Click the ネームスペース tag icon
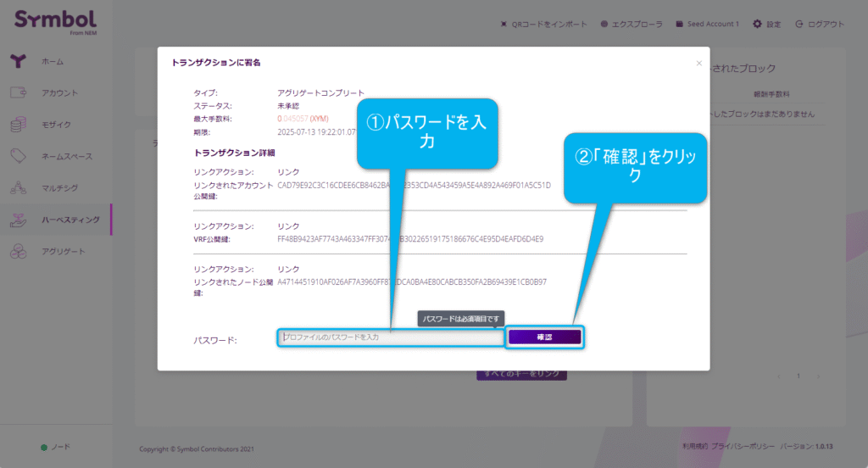 point(19,156)
